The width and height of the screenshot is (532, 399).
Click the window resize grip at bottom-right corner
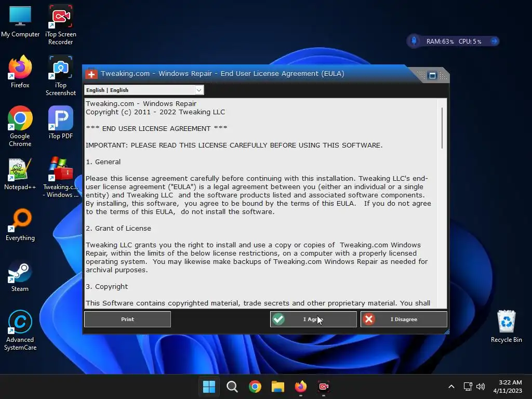[x=447, y=331]
